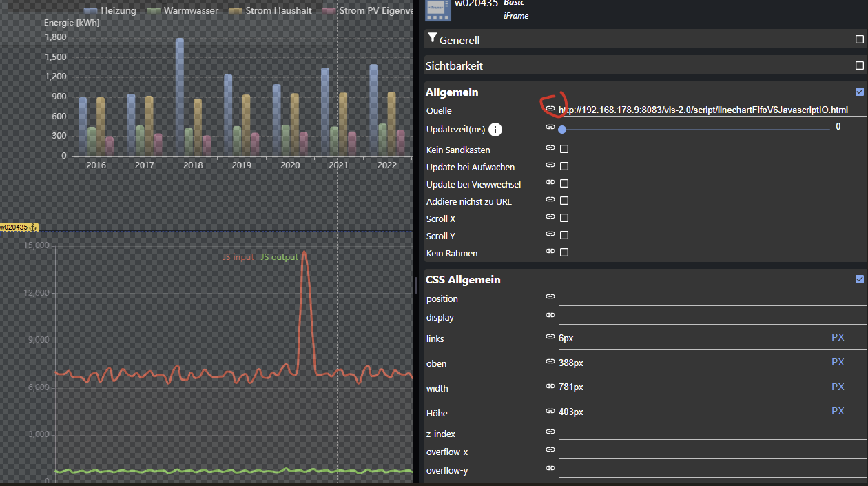Click the link icon for Kein Sandkasten
The width and height of the screenshot is (868, 486).
pos(550,148)
